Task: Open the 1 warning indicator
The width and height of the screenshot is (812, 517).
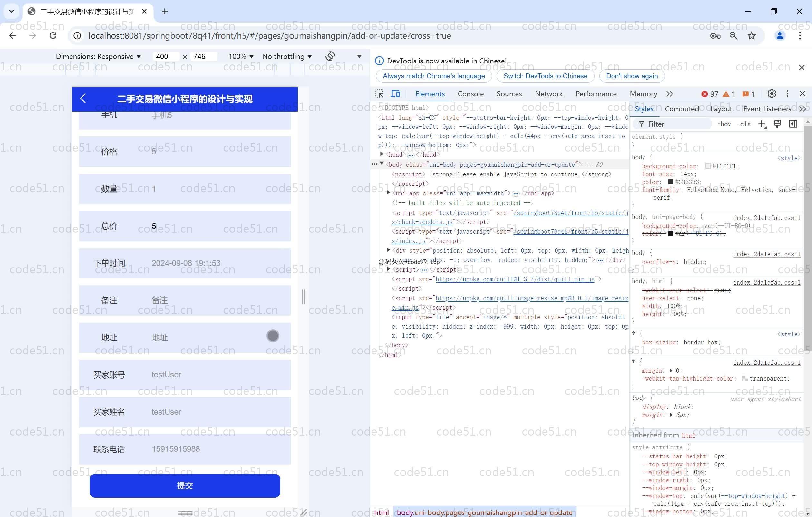Action: 729,94
